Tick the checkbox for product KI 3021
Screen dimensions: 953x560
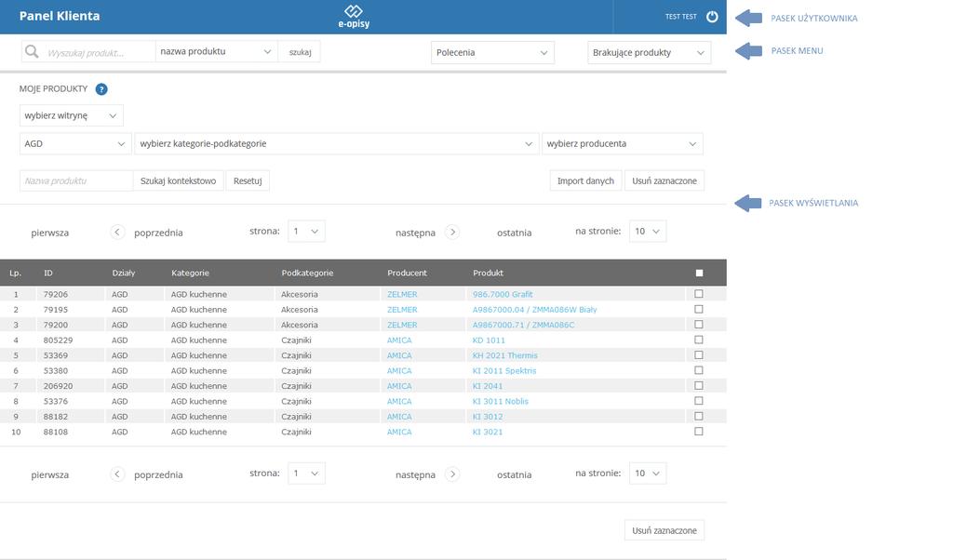(x=699, y=432)
